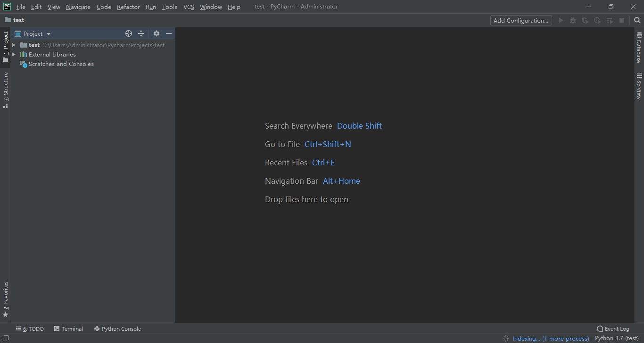Open the Run menu in the menu bar
The width and height of the screenshot is (644, 343).
coord(151,7)
